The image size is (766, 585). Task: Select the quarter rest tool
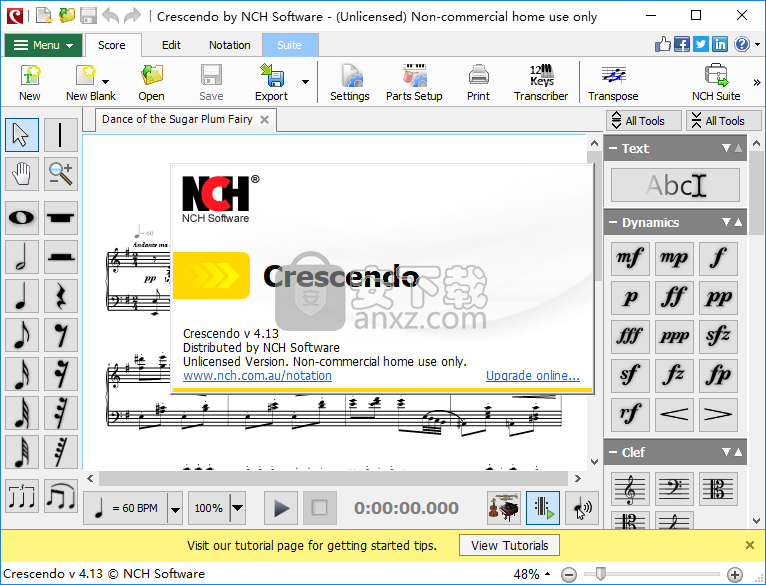pyautogui.click(x=61, y=296)
